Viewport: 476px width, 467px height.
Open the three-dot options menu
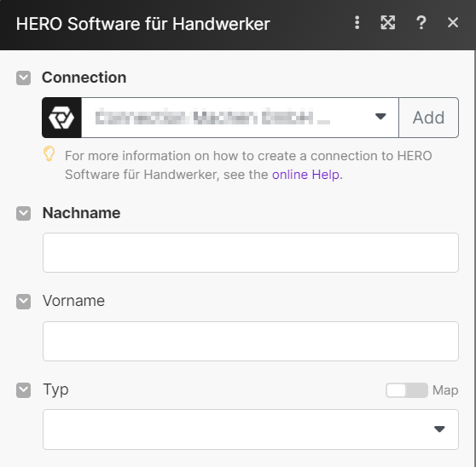pyautogui.click(x=357, y=23)
